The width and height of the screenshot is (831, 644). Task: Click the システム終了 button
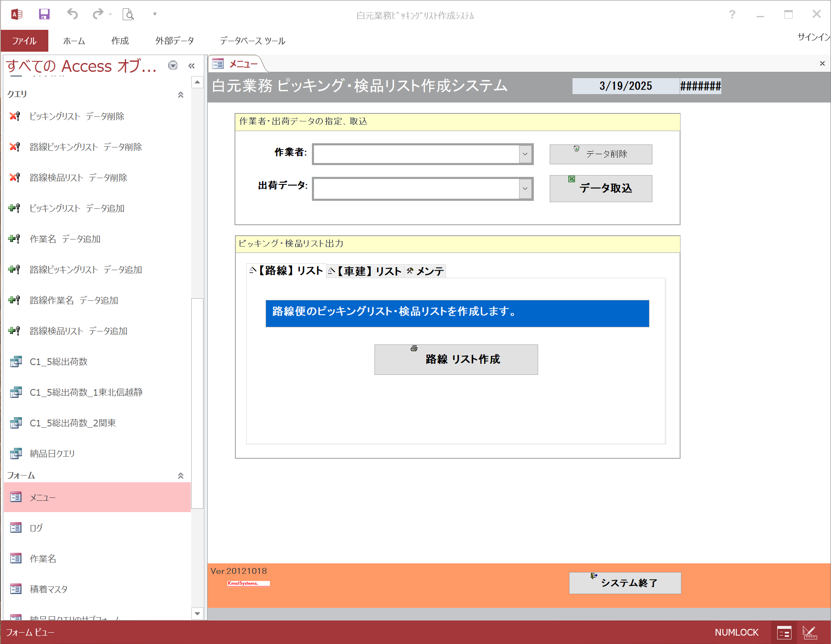[625, 583]
